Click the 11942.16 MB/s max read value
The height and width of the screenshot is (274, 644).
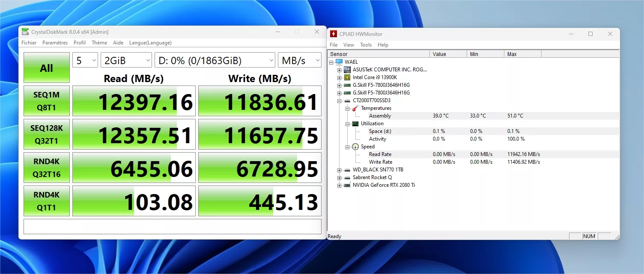pos(524,154)
